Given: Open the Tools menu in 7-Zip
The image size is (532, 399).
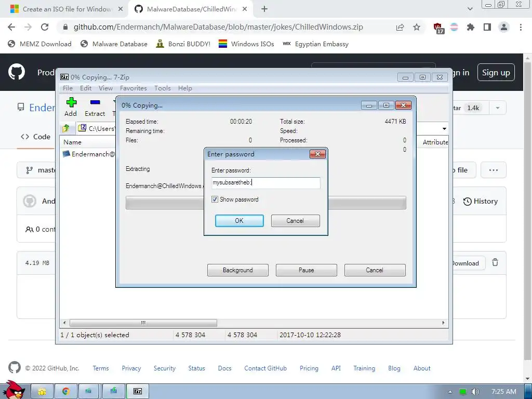Looking at the screenshot, I should pyautogui.click(x=163, y=88).
